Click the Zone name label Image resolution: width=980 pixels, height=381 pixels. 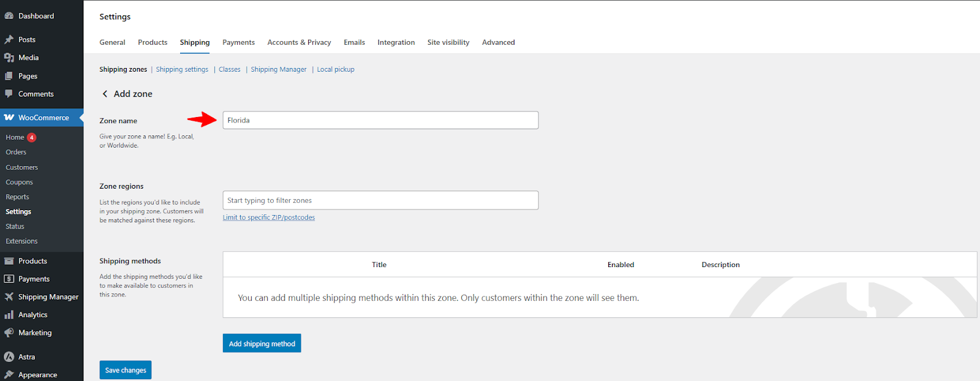click(x=118, y=121)
